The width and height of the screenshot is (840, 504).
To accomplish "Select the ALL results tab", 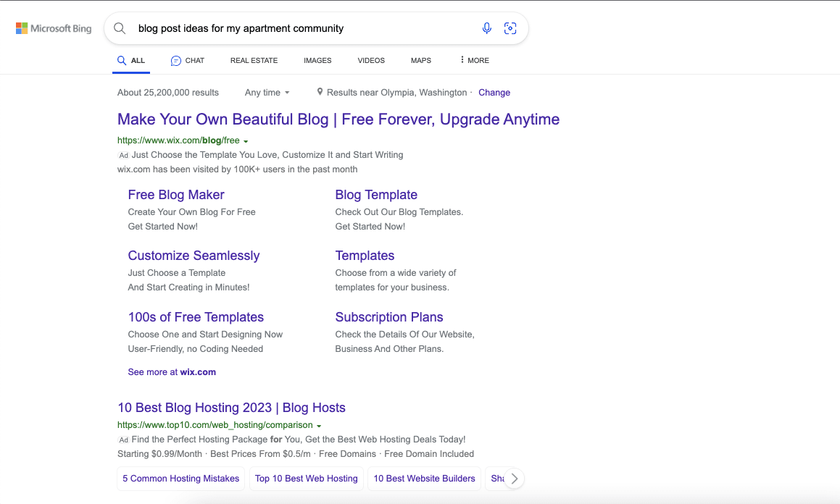I will coord(131,60).
